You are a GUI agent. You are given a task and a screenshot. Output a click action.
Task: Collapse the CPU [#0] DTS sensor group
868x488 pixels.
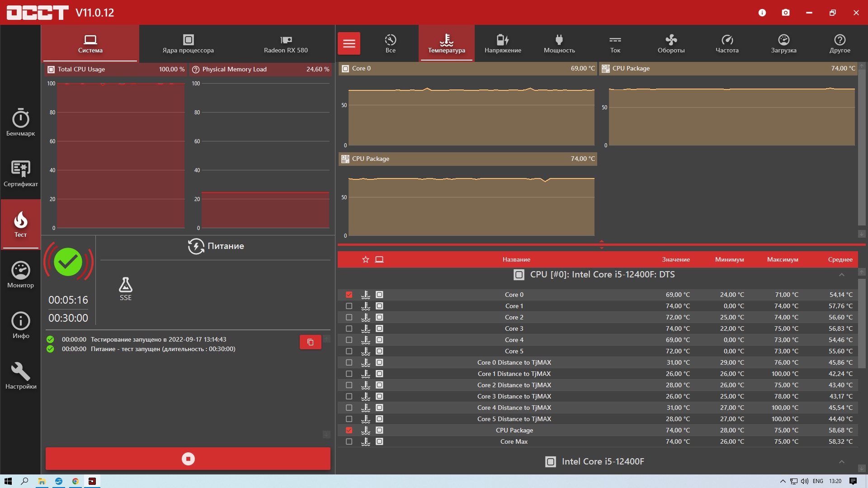(841, 275)
